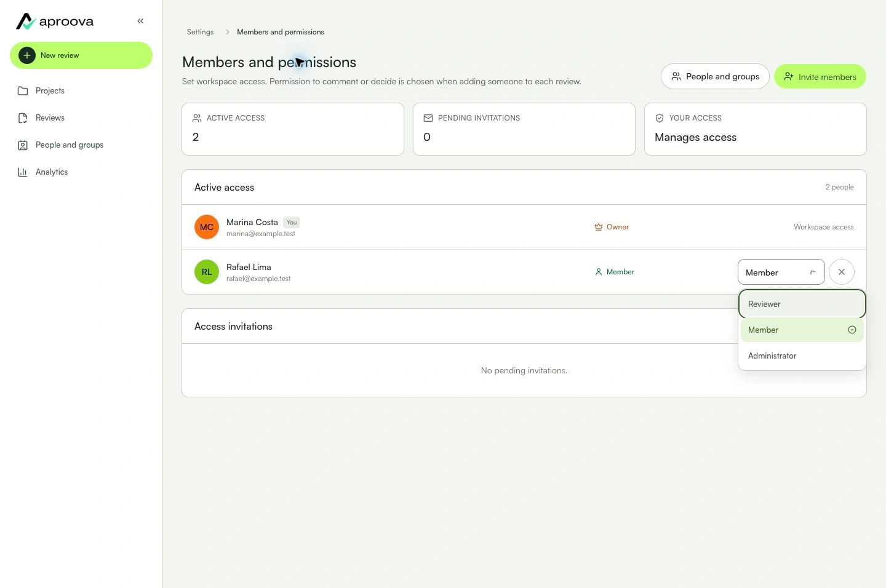886x588 pixels.
Task: Click Invite members button
Action: pyautogui.click(x=820, y=76)
